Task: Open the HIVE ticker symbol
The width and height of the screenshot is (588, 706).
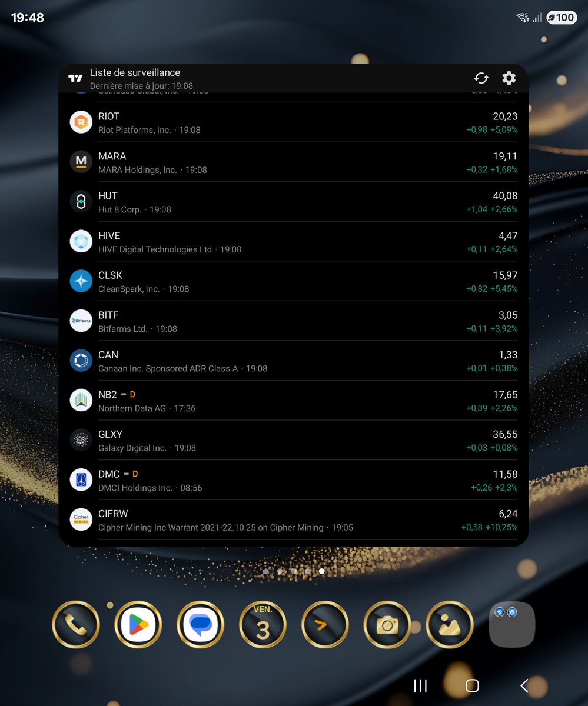Action: pyautogui.click(x=109, y=235)
